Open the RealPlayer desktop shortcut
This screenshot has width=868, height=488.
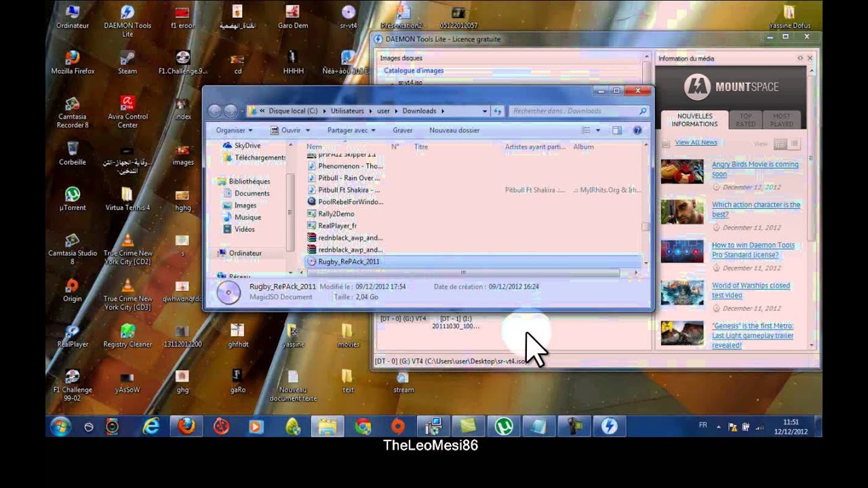(x=73, y=335)
